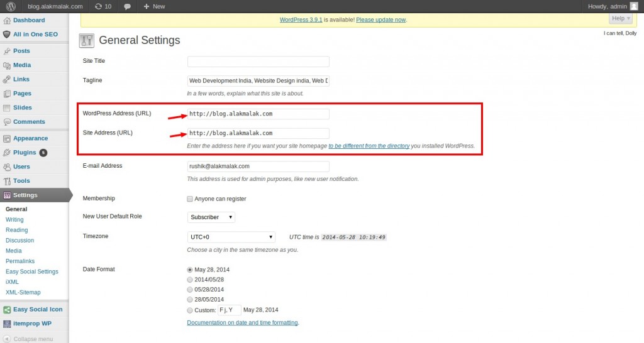Screen dimensions: 644x343
Task: Open the iXML submenu item
Action: point(13,282)
